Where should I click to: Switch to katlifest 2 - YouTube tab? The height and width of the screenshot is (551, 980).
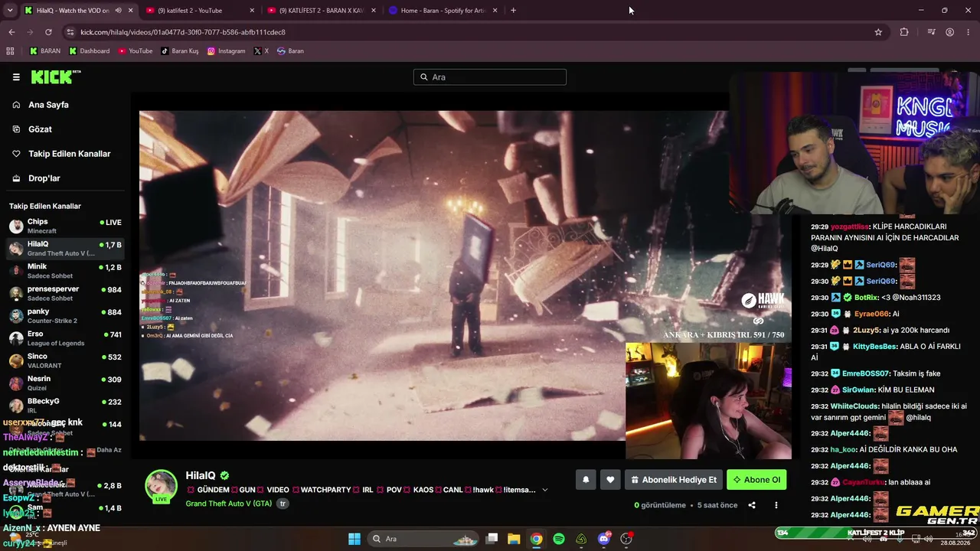pos(201,11)
